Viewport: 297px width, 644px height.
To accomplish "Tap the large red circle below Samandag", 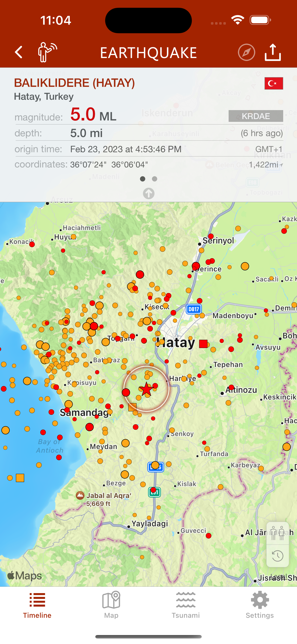I will [x=90, y=427].
